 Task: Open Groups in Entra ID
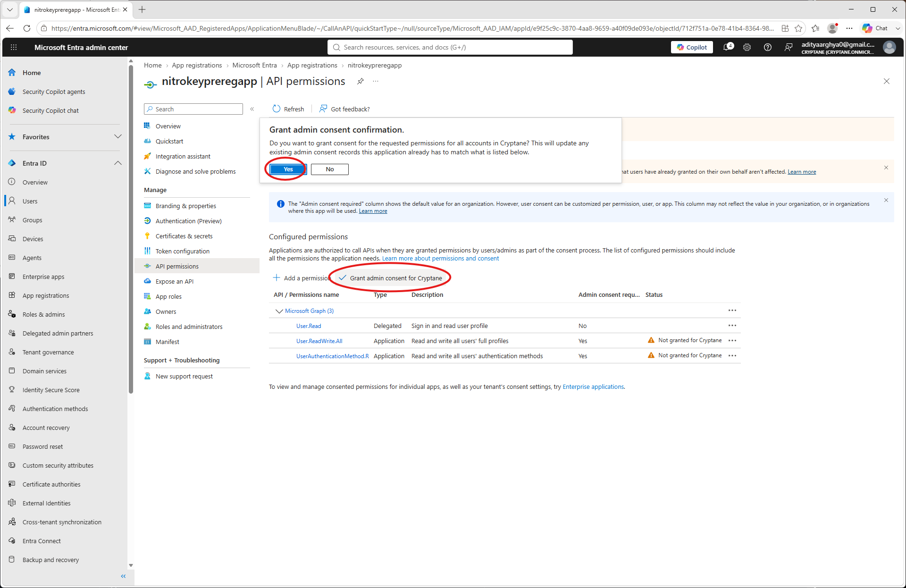[32, 220]
